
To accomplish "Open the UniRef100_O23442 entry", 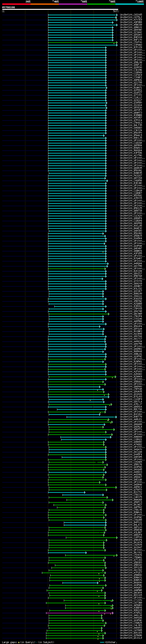I will tap(131, 32).
